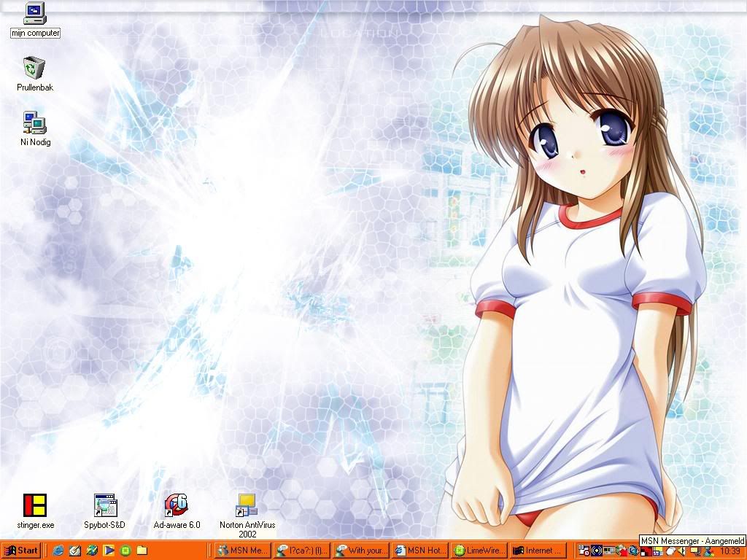Click the green globe Quick Launch icon

[92, 551]
